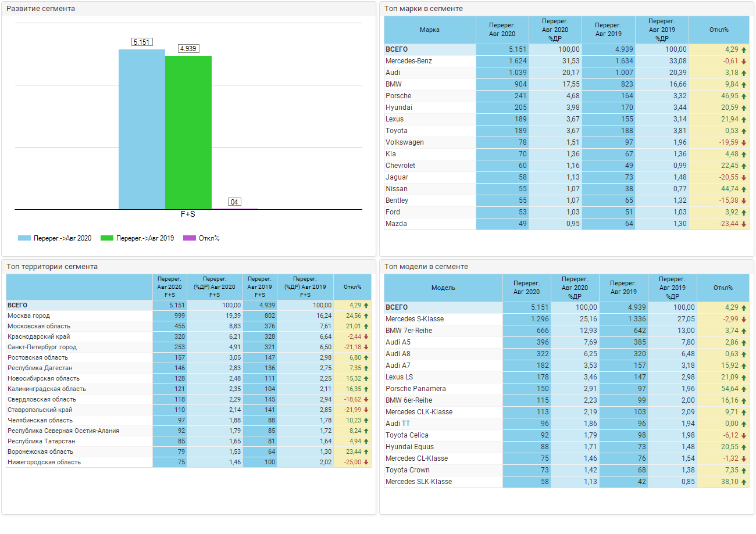Select Audi A8 model row
Viewport: 756px width, 534px height.
coord(566,354)
